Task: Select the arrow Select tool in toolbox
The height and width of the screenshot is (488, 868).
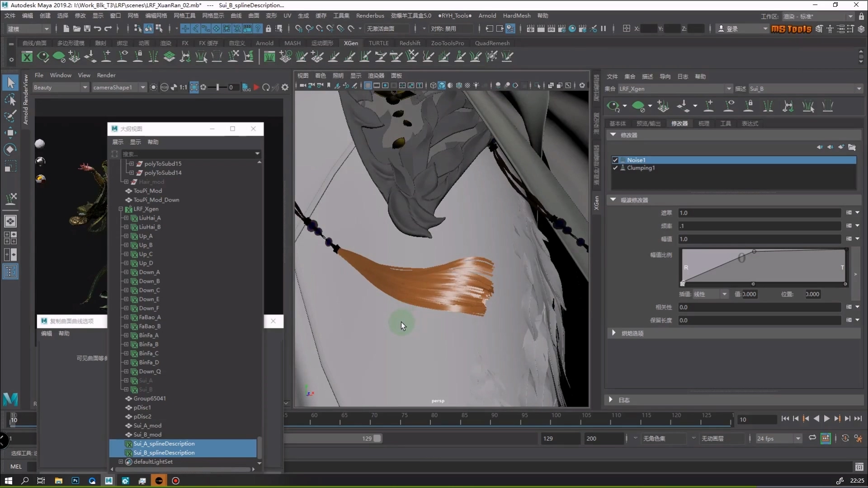Action: pos(11,83)
